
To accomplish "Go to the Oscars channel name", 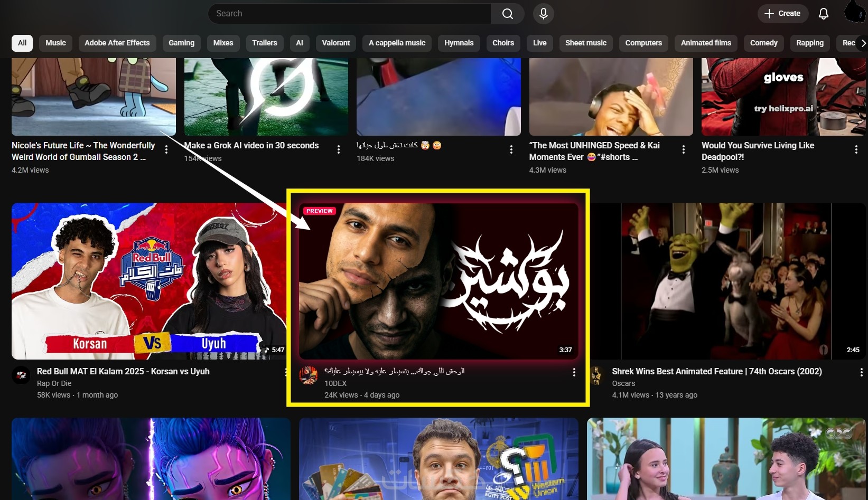I will (623, 383).
